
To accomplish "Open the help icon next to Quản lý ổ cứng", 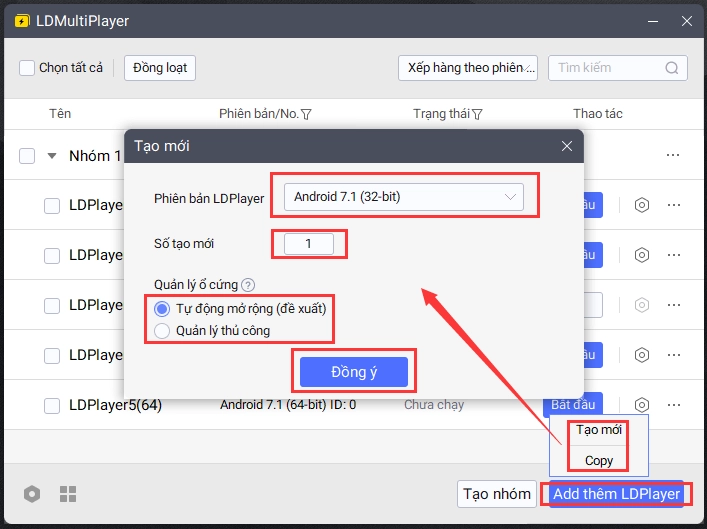I will click(x=248, y=285).
